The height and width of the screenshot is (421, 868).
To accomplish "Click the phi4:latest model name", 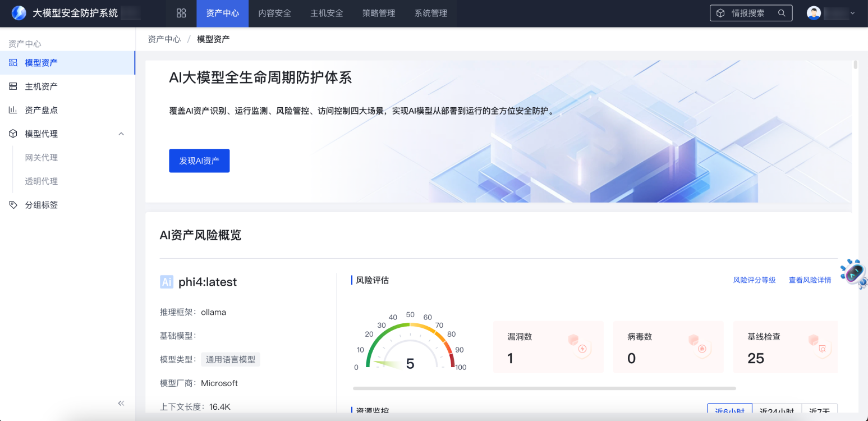I will (x=208, y=282).
